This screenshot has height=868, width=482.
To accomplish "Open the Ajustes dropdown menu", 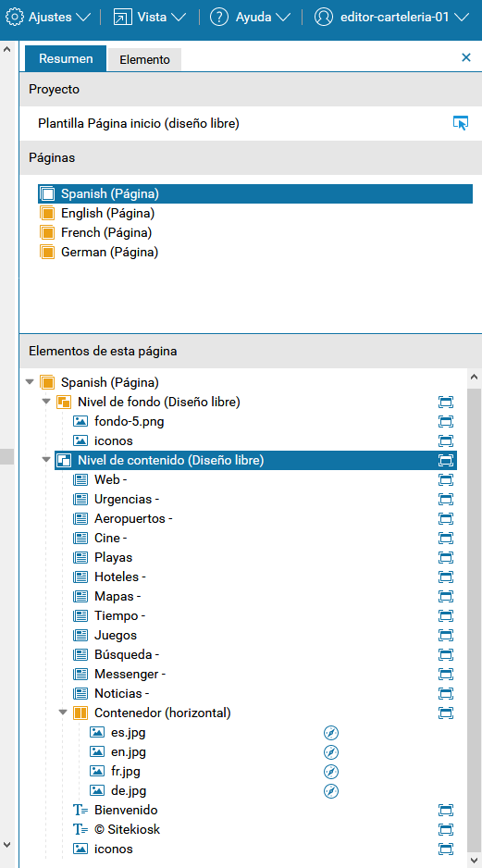I will point(47,18).
